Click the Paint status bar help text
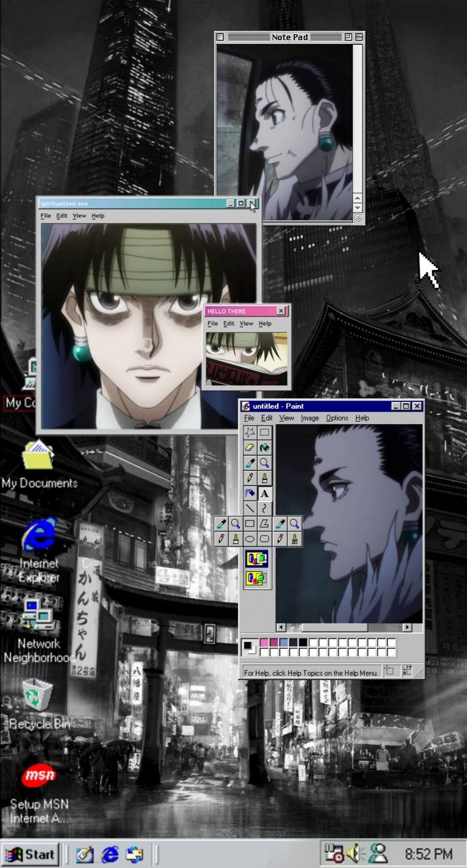Screen dimensions: 467x868 (311, 673)
